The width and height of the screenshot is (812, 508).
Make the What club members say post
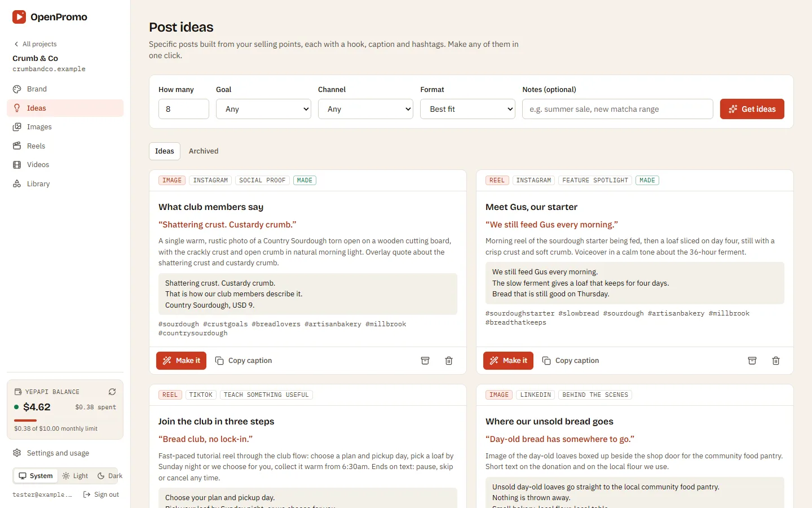[x=181, y=361]
